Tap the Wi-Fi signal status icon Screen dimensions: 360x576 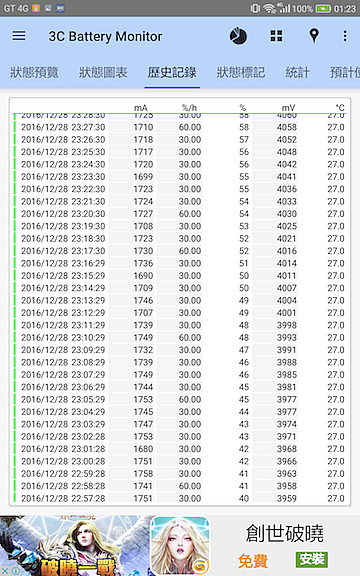tap(270, 8)
